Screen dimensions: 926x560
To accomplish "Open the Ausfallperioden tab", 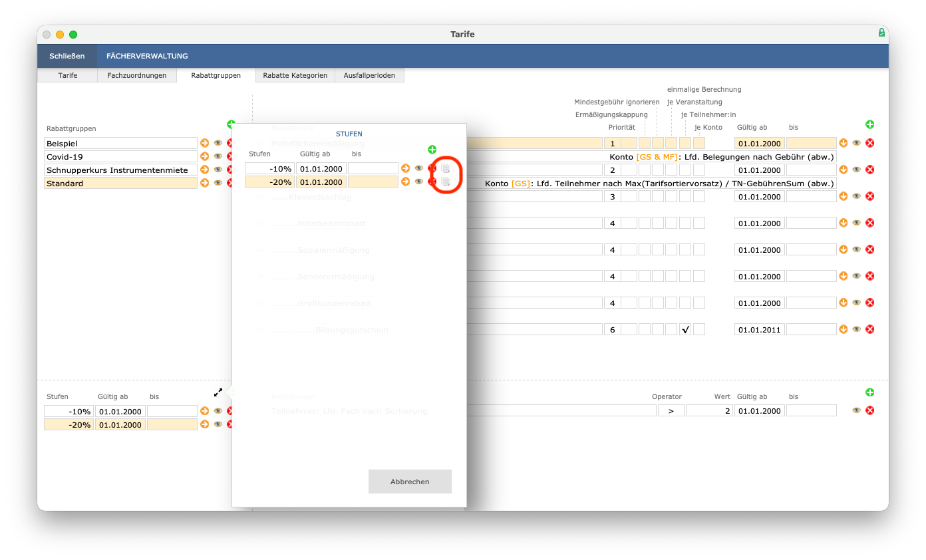I will coord(369,75).
